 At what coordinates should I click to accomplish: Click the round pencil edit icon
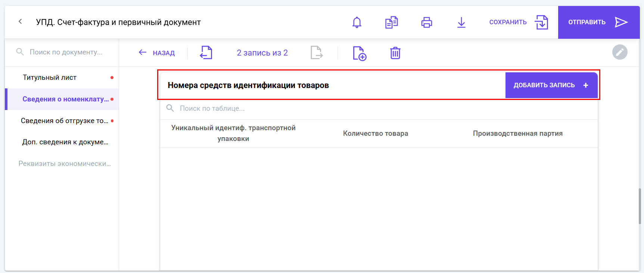(620, 52)
